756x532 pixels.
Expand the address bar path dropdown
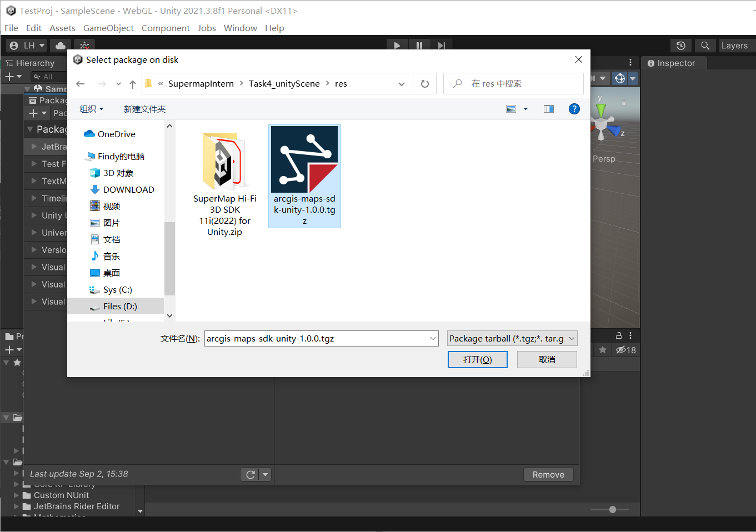point(402,84)
